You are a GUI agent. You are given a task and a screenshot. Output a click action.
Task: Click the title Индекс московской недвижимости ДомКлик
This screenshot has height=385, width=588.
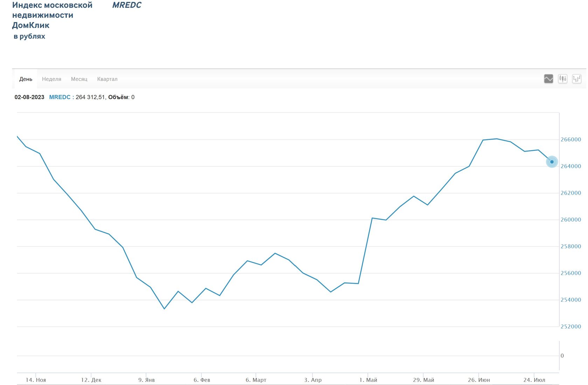pyautogui.click(x=52, y=15)
